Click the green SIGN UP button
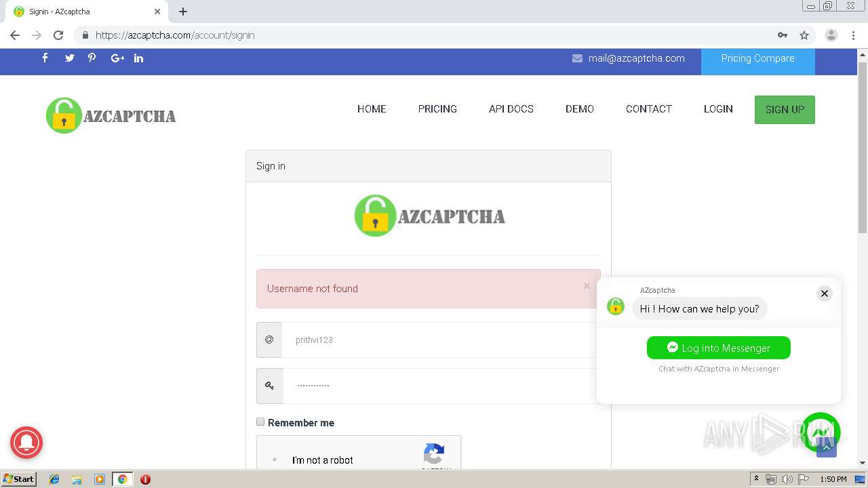Viewport: 868px width, 488px height. tap(785, 110)
